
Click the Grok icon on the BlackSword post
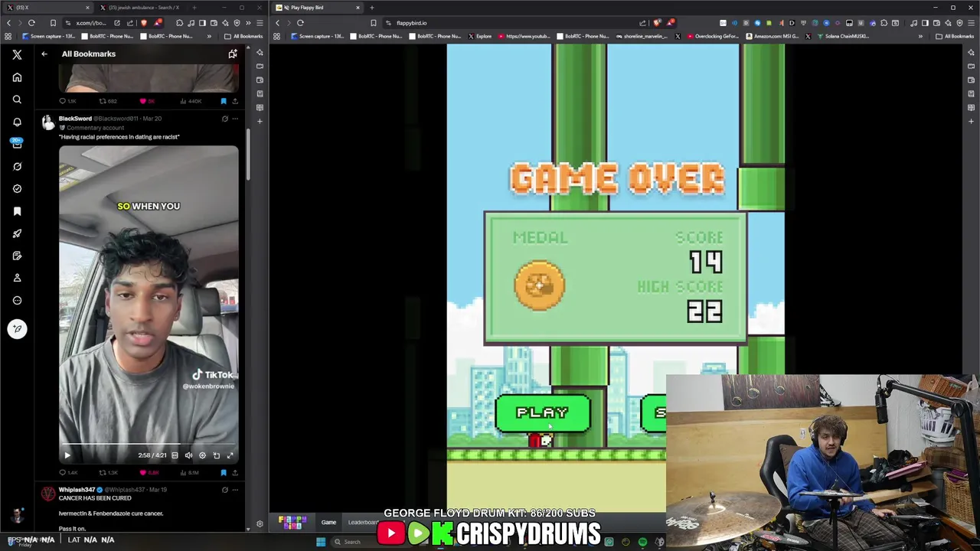(224, 119)
